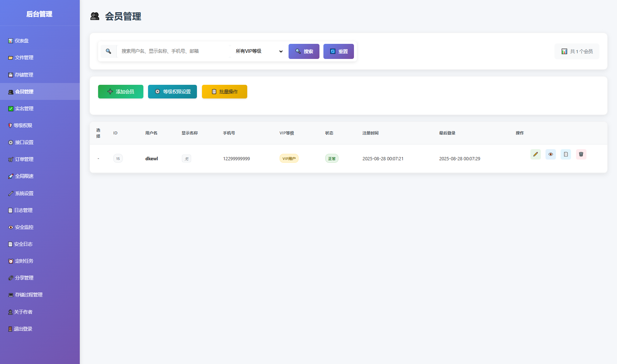
Task: Open 订单管理 via the shopping cart icon
Action: [10, 159]
